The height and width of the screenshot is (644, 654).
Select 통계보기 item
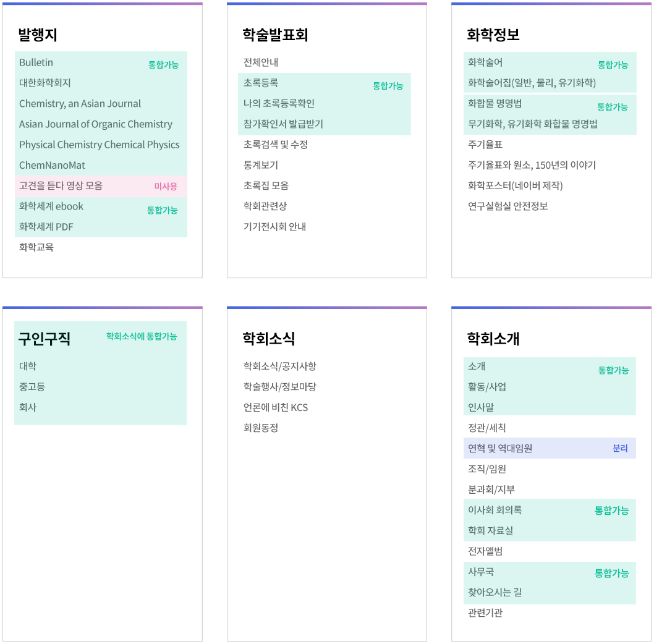click(261, 165)
